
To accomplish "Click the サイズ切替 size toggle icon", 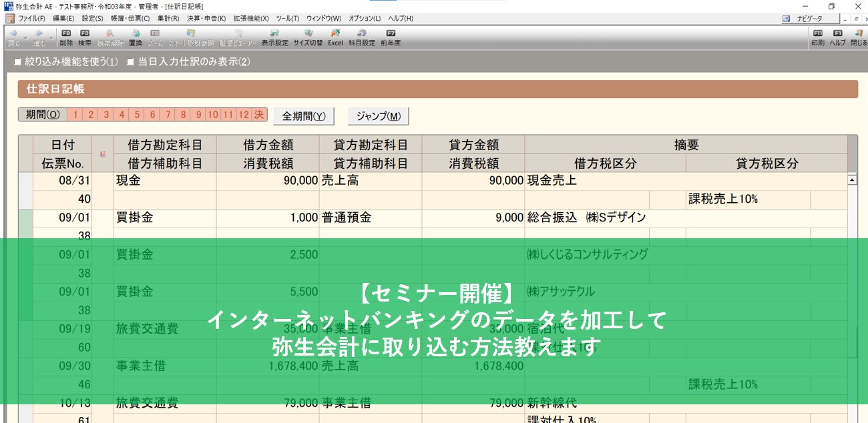I will click(308, 37).
